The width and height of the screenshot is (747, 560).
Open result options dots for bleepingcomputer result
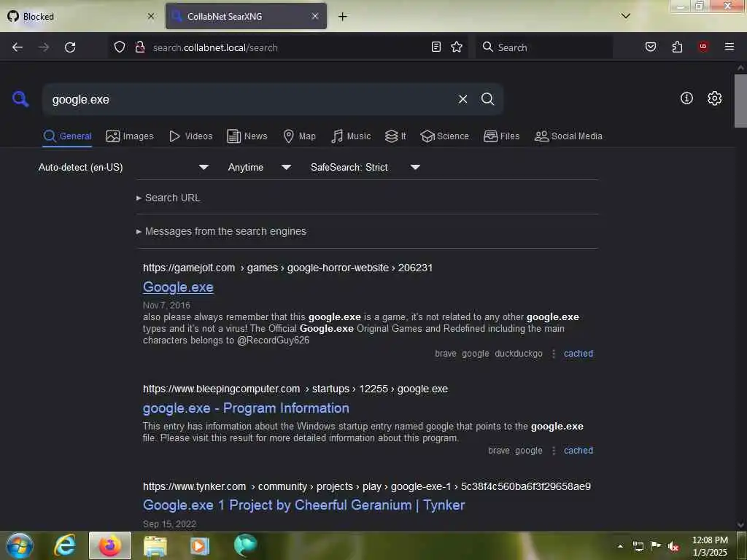(554, 451)
